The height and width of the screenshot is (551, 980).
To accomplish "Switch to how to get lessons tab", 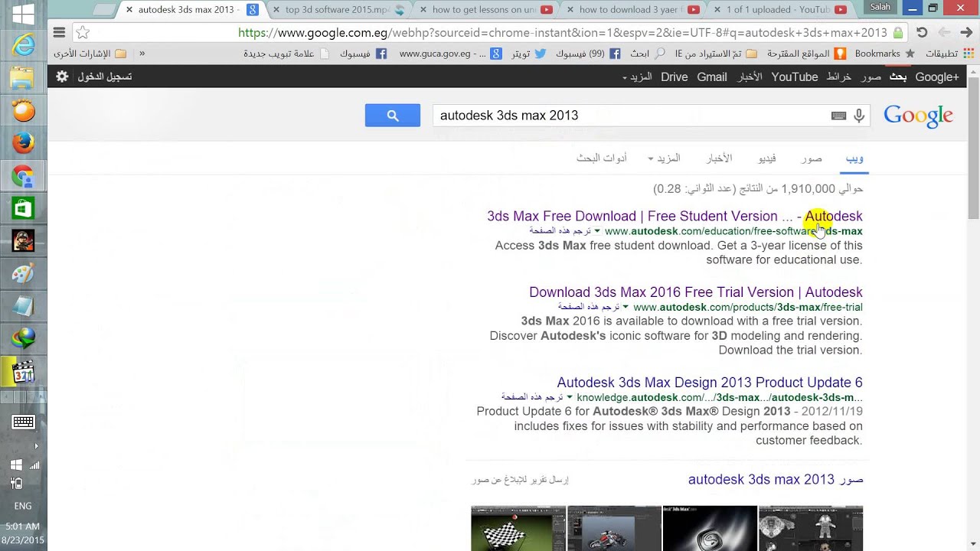I will point(484,10).
